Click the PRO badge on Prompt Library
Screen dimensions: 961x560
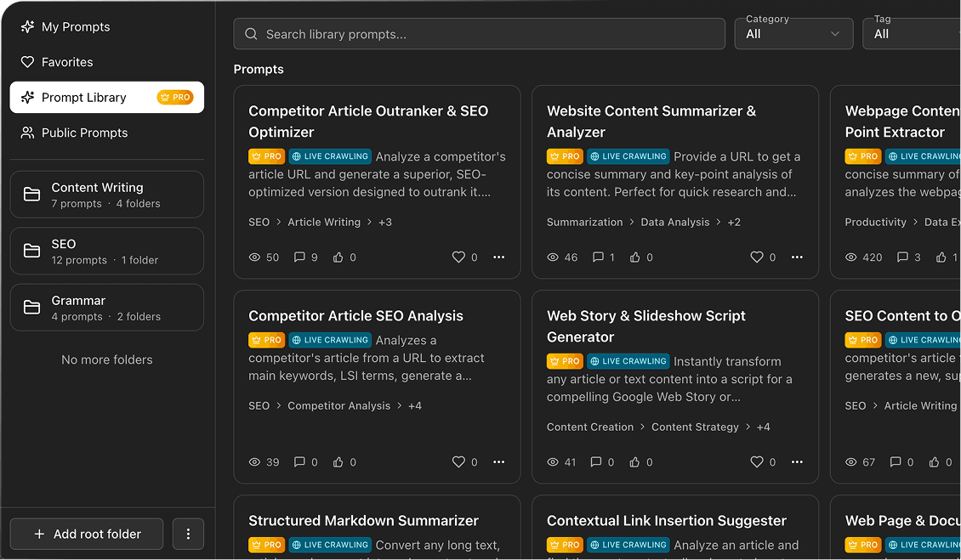click(175, 98)
